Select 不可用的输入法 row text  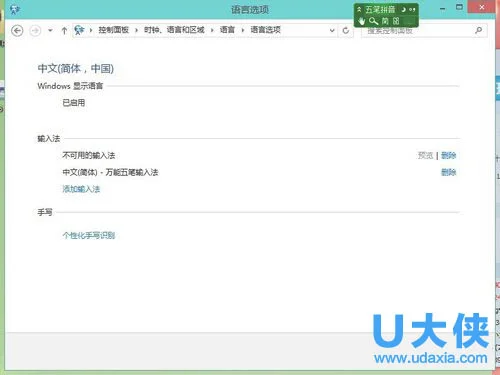point(89,155)
